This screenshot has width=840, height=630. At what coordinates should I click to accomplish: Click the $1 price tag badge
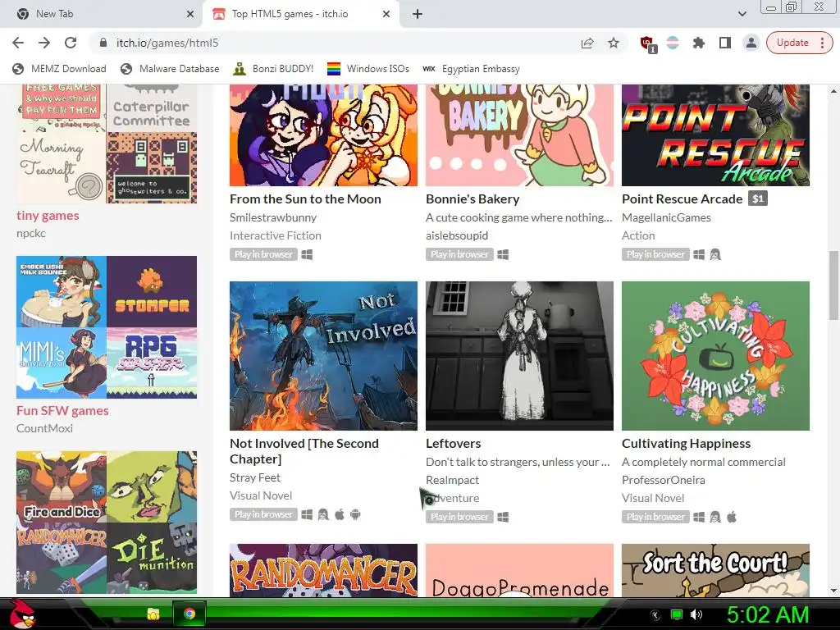point(757,199)
